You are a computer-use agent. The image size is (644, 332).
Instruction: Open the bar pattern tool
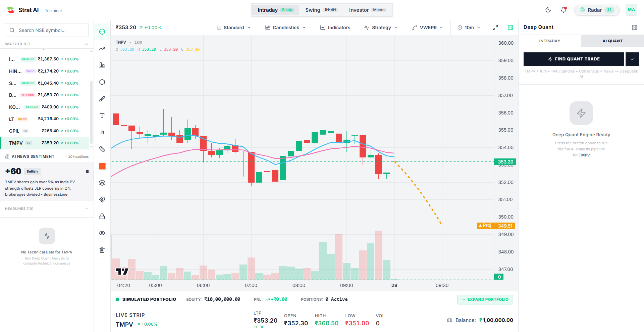tap(102, 65)
